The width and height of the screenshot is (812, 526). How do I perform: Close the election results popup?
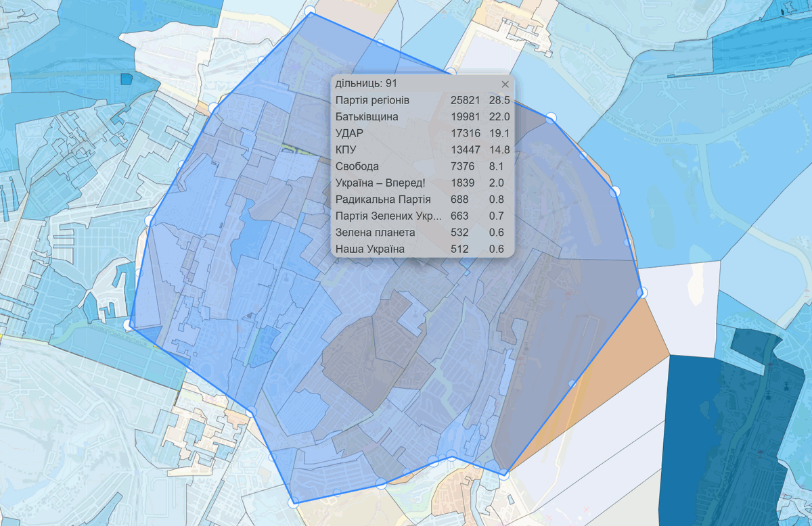coord(505,85)
